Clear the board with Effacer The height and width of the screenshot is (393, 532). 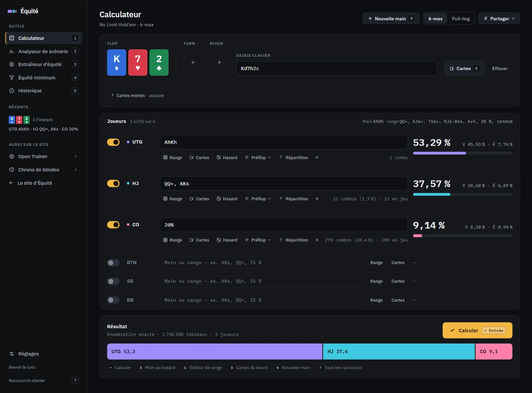point(500,68)
